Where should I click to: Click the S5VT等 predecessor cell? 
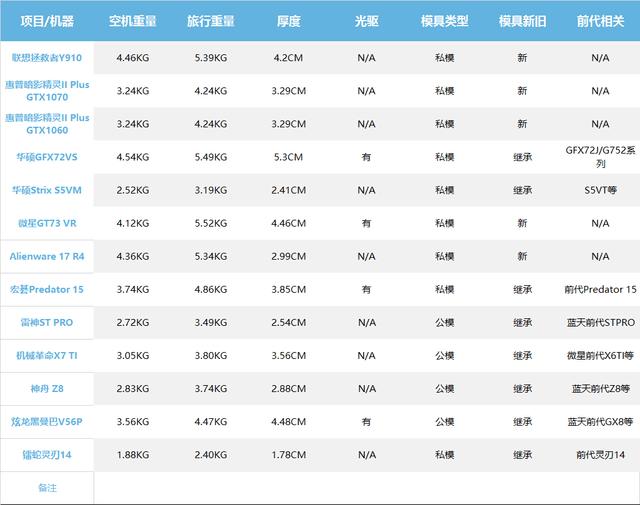point(600,190)
